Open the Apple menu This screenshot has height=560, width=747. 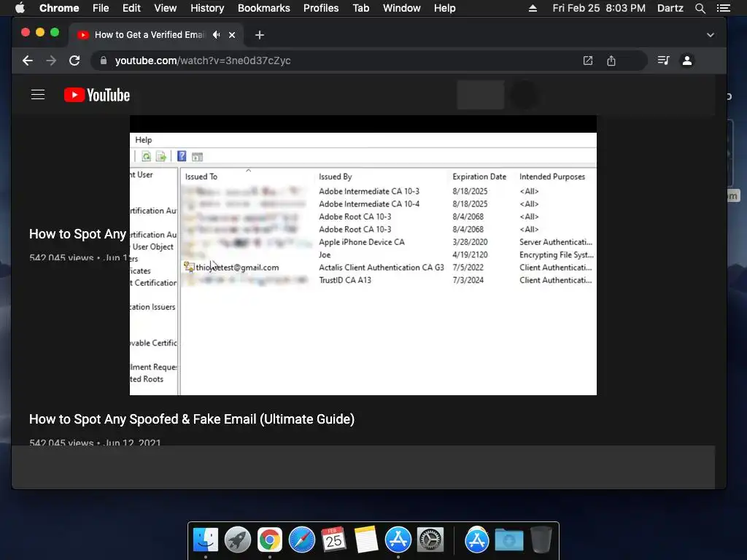[x=20, y=8]
